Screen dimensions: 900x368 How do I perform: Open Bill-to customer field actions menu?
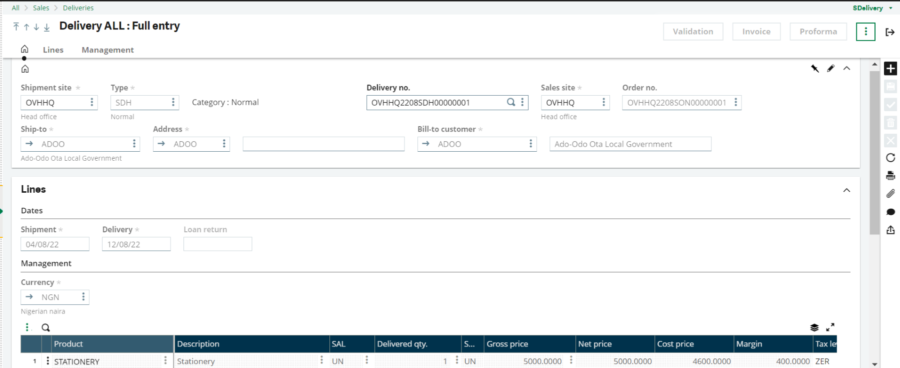530,144
